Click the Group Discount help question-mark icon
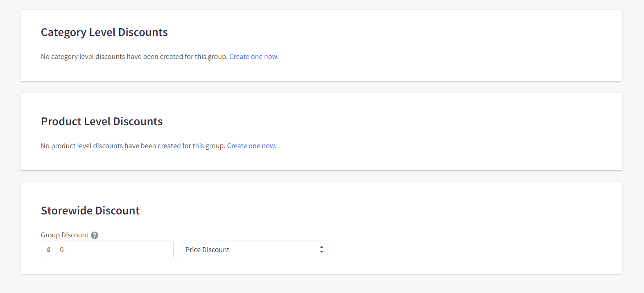644x293 pixels. pyautogui.click(x=95, y=235)
